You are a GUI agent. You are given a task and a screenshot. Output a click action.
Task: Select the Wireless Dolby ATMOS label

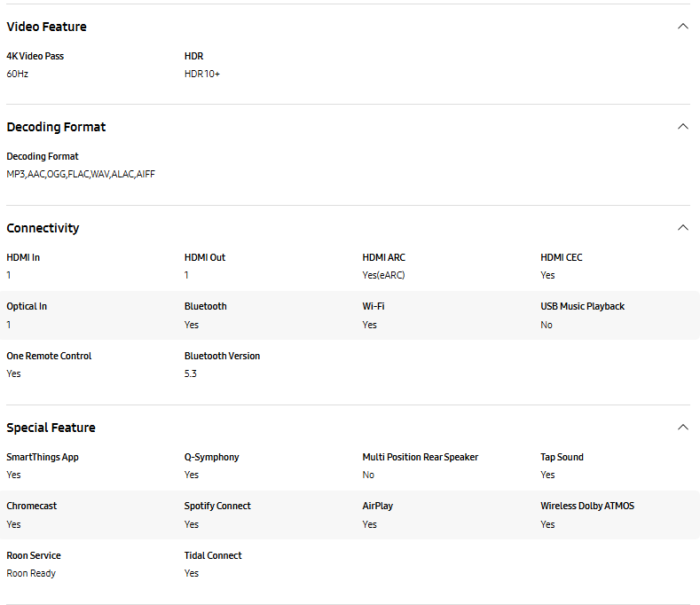tap(587, 506)
